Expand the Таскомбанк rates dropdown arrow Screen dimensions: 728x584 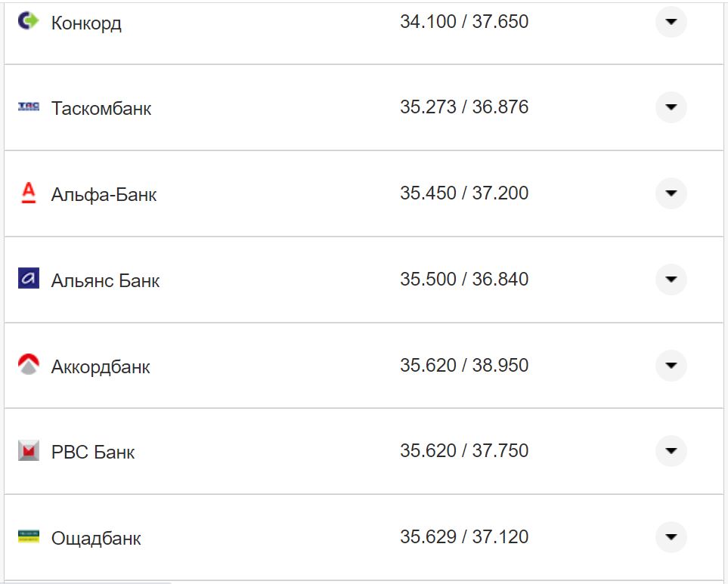point(671,107)
